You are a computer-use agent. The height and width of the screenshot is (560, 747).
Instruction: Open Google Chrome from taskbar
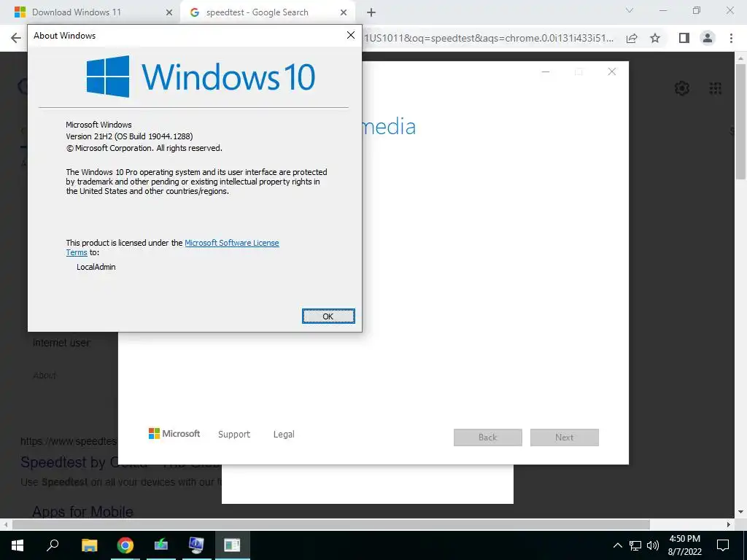coord(125,545)
